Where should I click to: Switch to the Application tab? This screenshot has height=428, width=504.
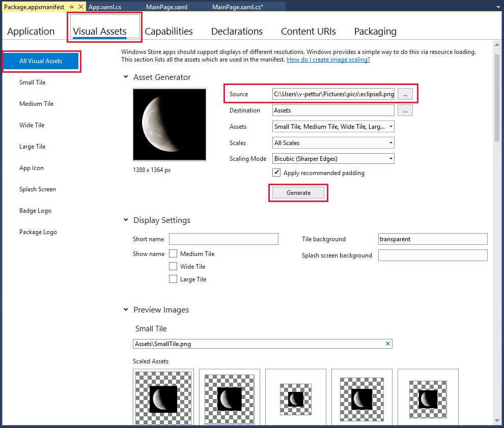tap(31, 31)
